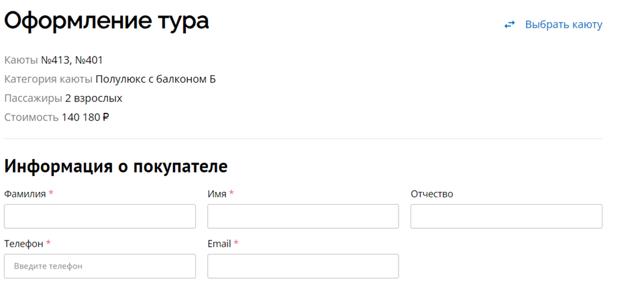
Task: Click the Email field label
Action: (219, 244)
